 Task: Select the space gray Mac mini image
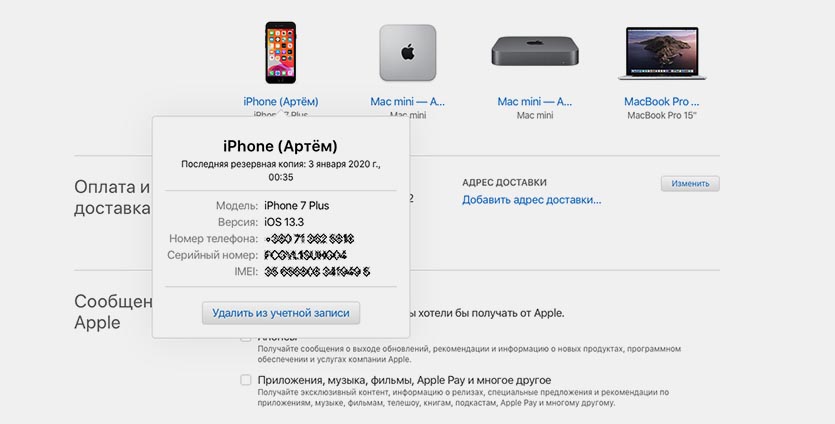pyautogui.click(x=535, y=51)
